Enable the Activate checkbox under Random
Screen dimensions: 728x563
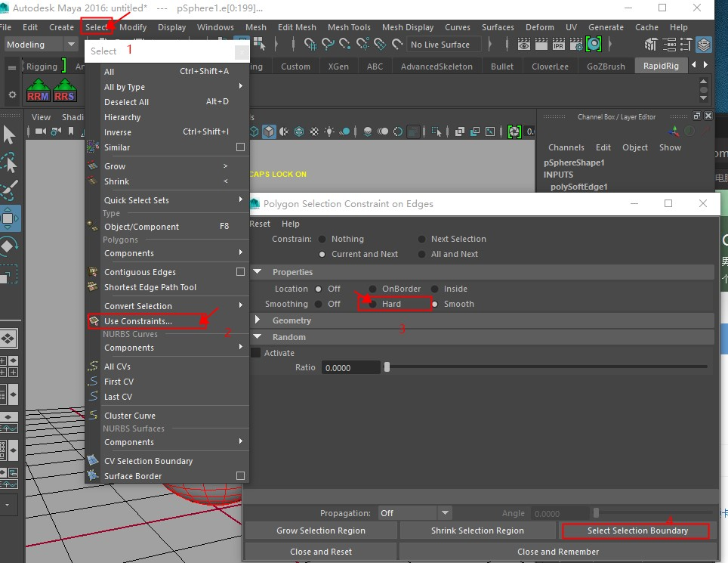tap(255, 353)
